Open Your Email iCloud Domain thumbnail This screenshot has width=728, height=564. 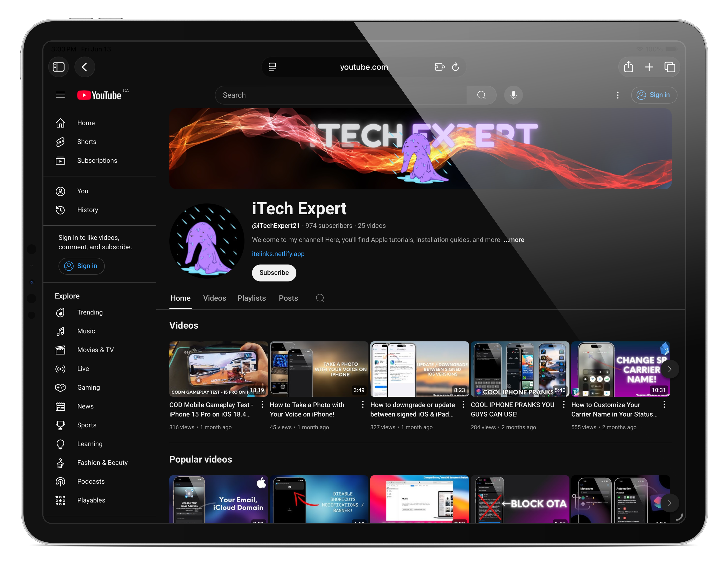point(218,499)
